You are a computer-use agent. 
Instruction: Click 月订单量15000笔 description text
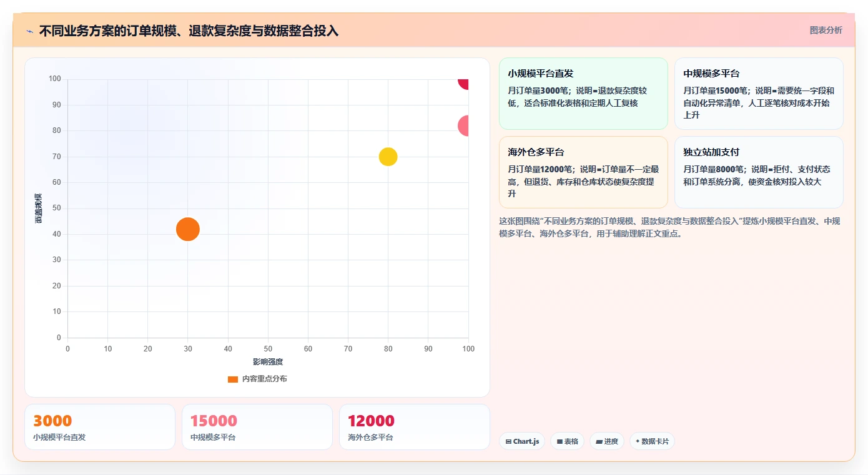point(759,103)
